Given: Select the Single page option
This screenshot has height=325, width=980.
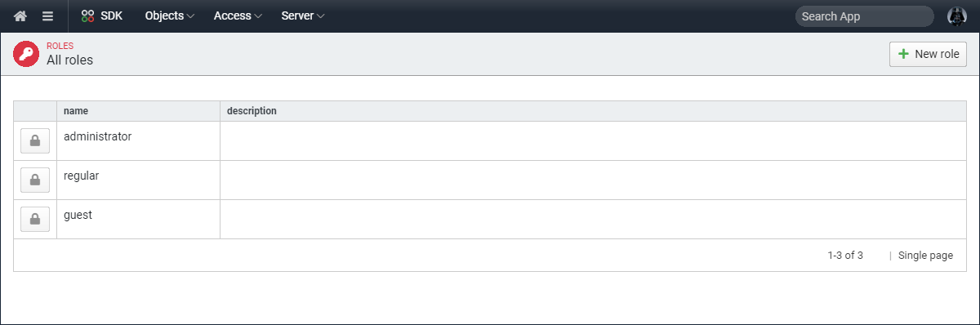Looking at the screenshot, I should 925,256.
